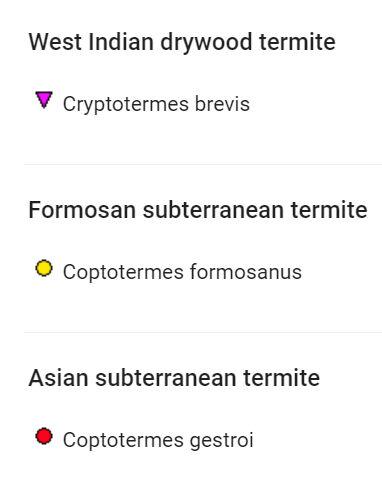Click the yellow circle marker icon
This screenshot has width=382, height=489.
click(44, 268)
